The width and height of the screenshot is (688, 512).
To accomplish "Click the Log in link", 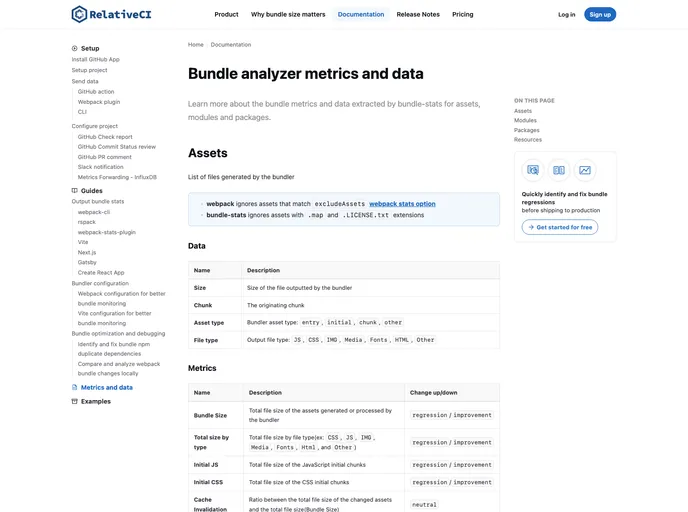I will 566,15.
